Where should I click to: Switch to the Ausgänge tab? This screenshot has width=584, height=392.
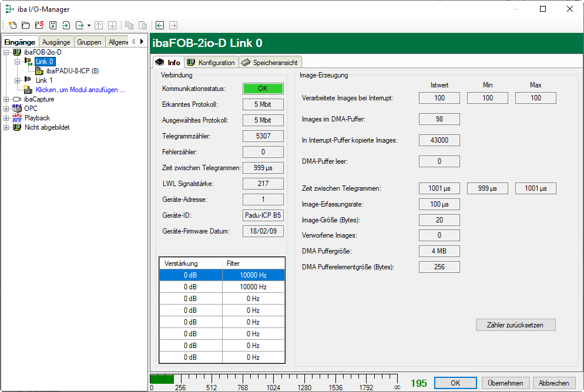(56, 42)
